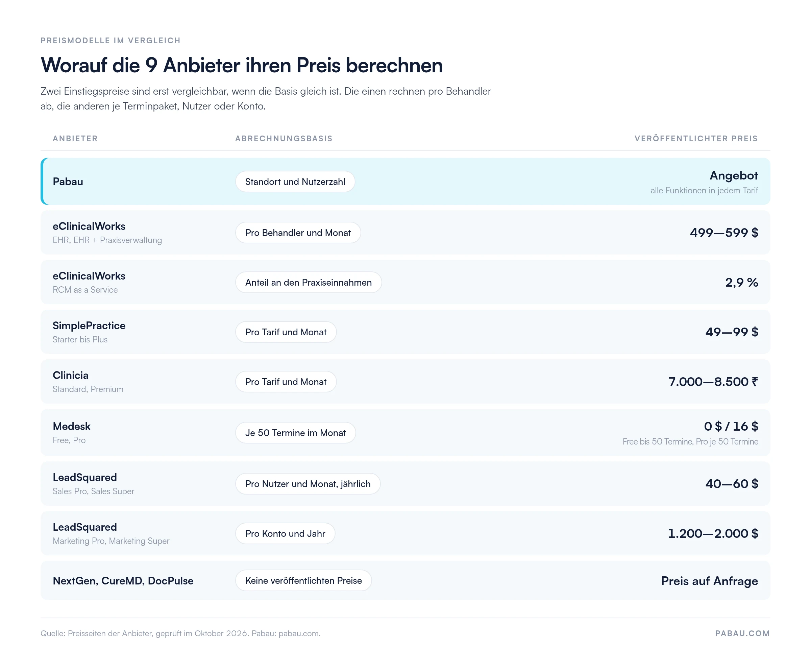Click the 'Pro Behandler und Monat' pill
Viewport: 811px width, 672px height.
[x=298, y=233]
